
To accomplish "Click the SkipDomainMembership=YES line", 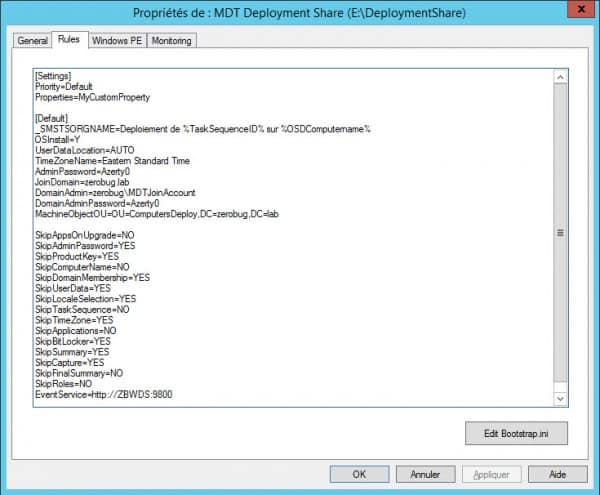I will (93, 277).
